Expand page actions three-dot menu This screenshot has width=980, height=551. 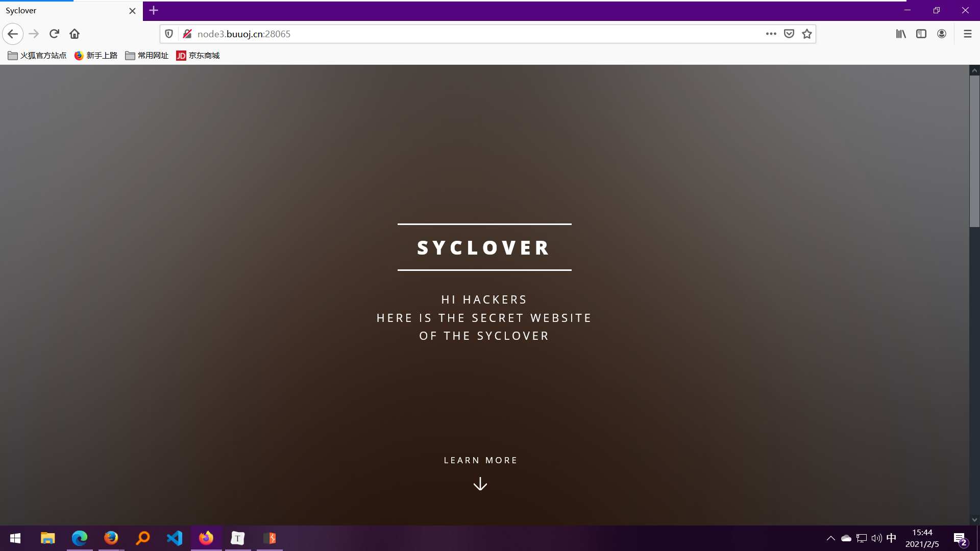[x=771, y=34]
